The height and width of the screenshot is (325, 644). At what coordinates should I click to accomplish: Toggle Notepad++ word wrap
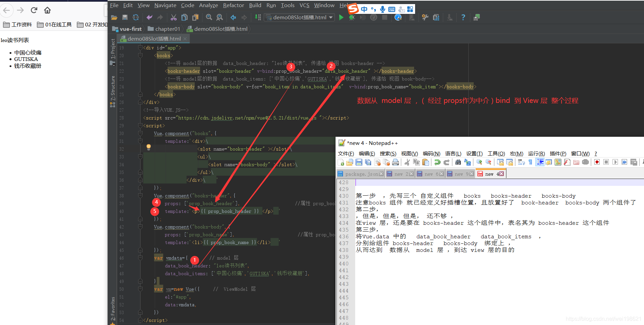pyautogui.click(x=521, y=162)
